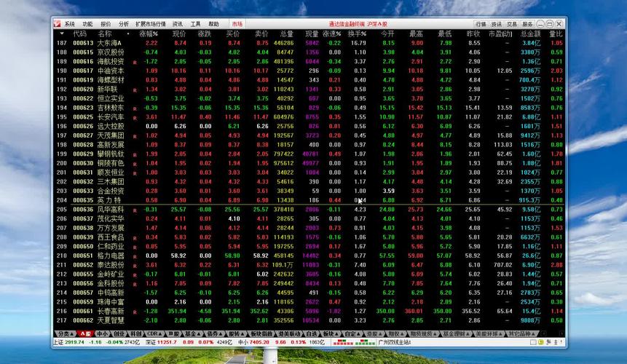Open the 系统 menu
Viewport: 627px width, 364px height.
[70, 24]
